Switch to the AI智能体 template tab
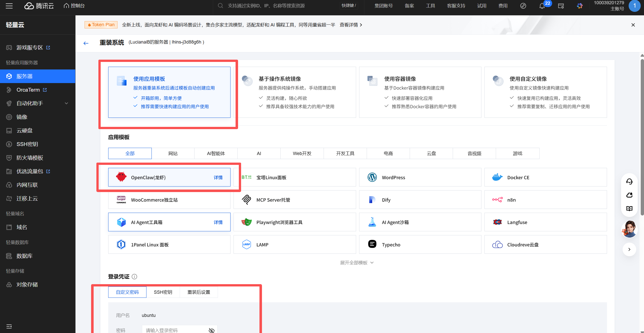 pos(216,154)
